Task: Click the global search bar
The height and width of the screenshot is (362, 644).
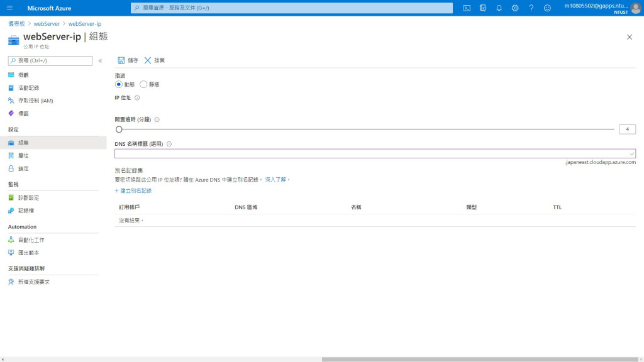Action: [x=292, y=8]
